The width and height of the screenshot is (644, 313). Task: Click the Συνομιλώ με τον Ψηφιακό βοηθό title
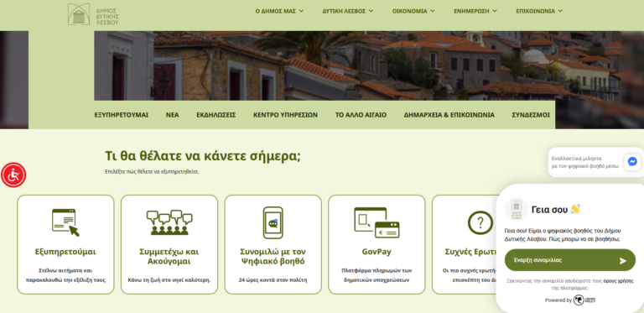[273, 256]
